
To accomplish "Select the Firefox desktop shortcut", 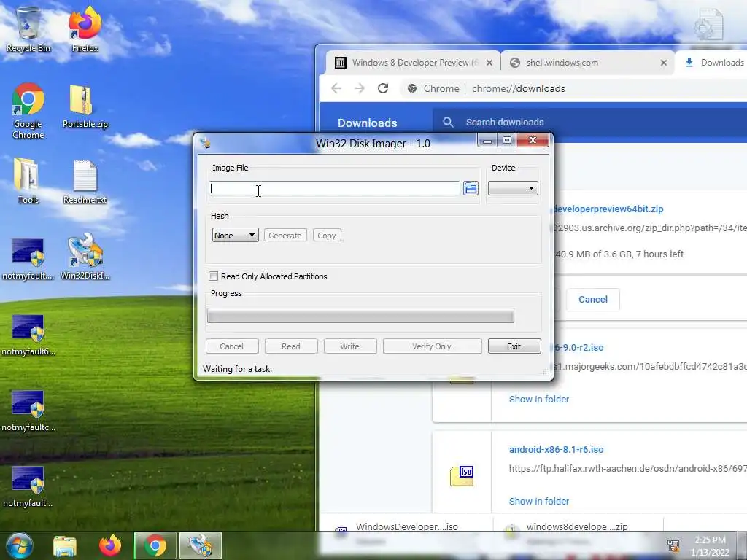I will (85, 29).
